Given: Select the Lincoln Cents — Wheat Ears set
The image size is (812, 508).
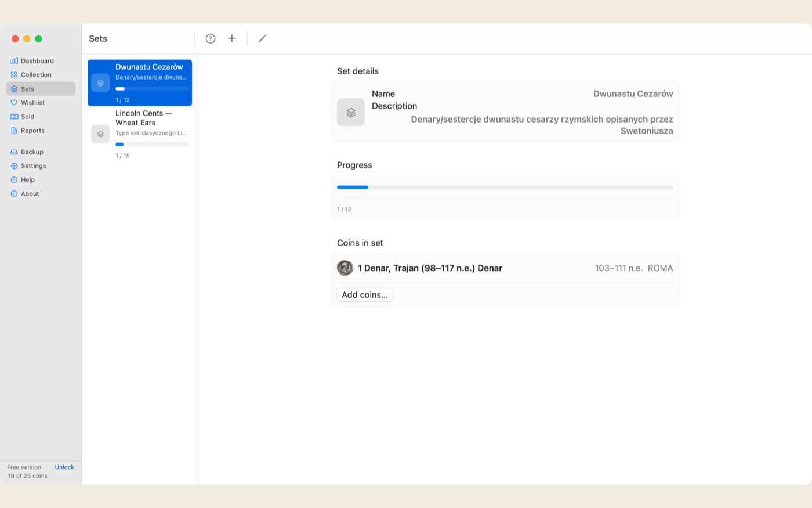Looking at the screenshot, I should (x=140, y=134).
